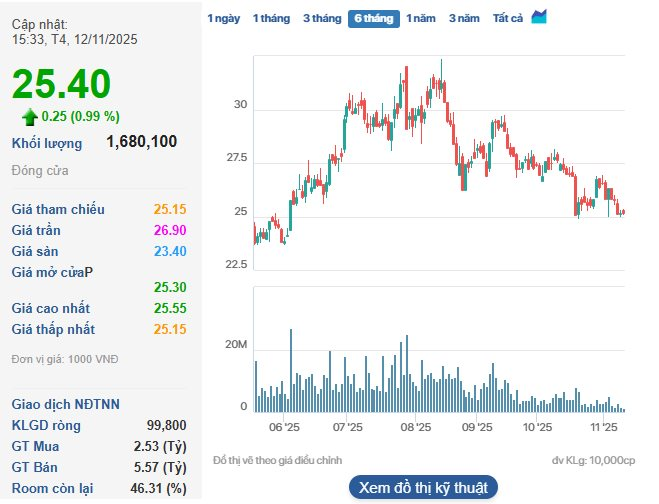659x504 pixels.
Task: Choose the 3 tháng time range
Action: 321,18
